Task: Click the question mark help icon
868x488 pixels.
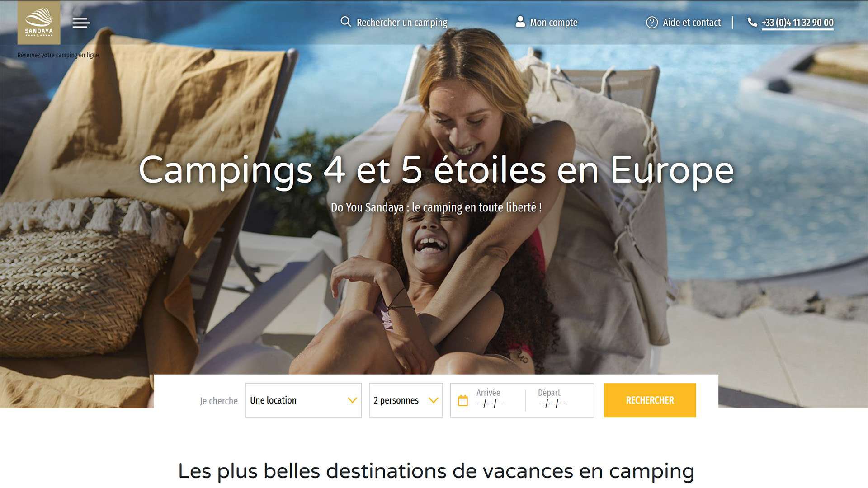Action: [x=652, y=22]
